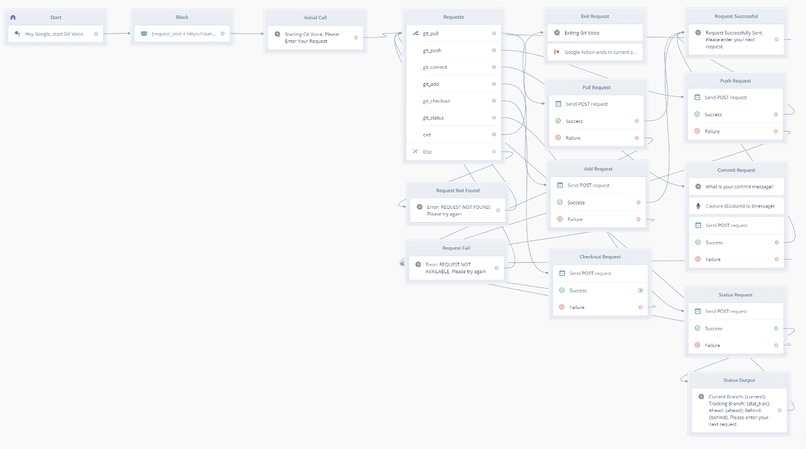Viewport: 806px width, 449px height.
Task: Click the speak icon in Status Output block
Action: [x=701, y=396]
